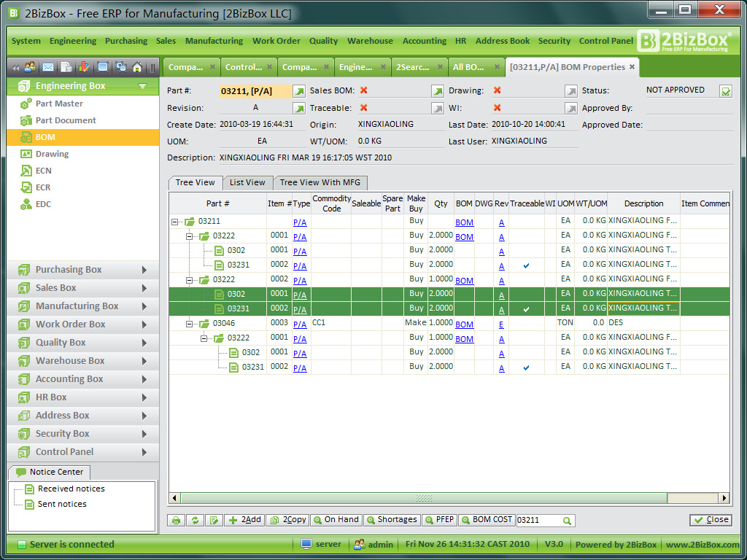Collapse the 03222 node with item number 0002
Viewport: 747px width, 560px height.
point(189,280)
